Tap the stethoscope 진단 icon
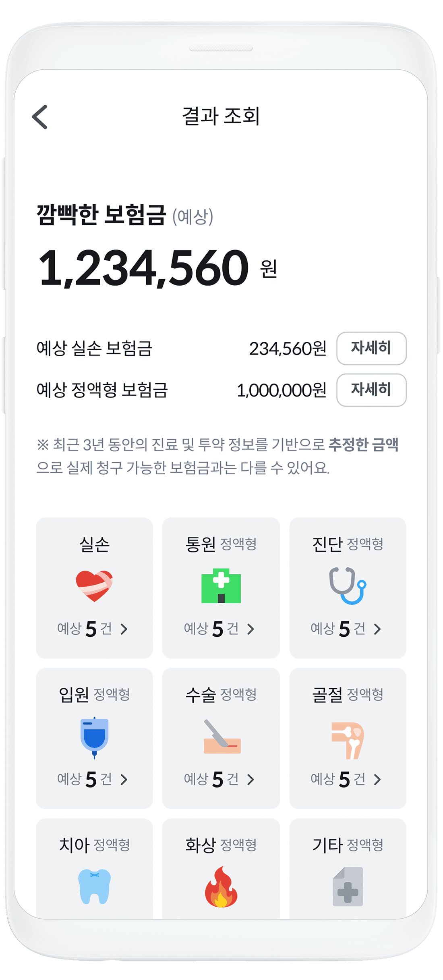This screenshot has width=443, height=980. pos(348,586)
